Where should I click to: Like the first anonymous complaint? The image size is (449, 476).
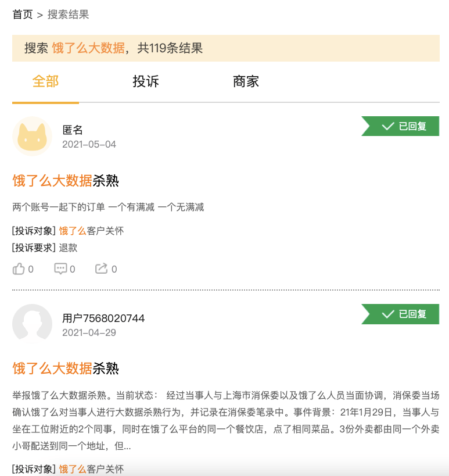(x=23, y=269)
